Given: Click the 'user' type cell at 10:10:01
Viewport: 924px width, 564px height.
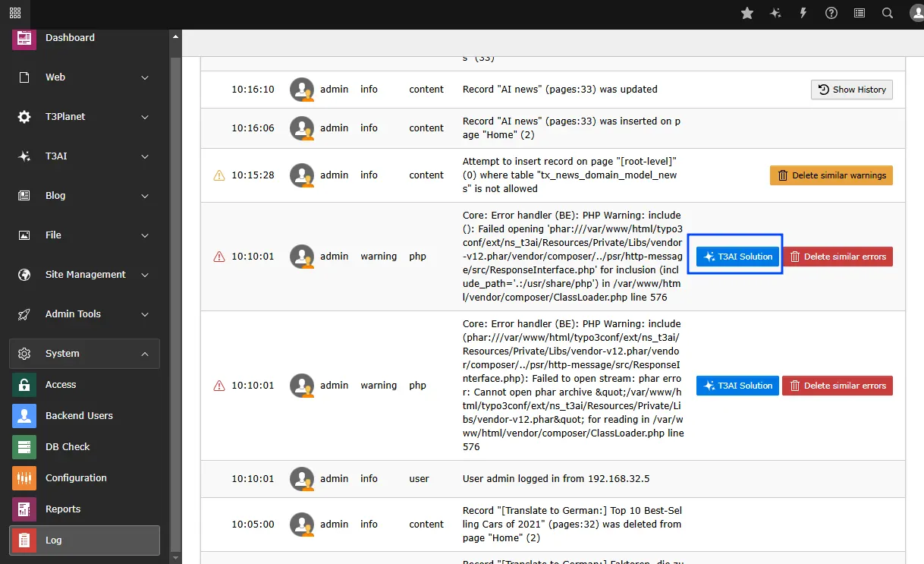Looking at the screenshot, I should click(419, 479).
